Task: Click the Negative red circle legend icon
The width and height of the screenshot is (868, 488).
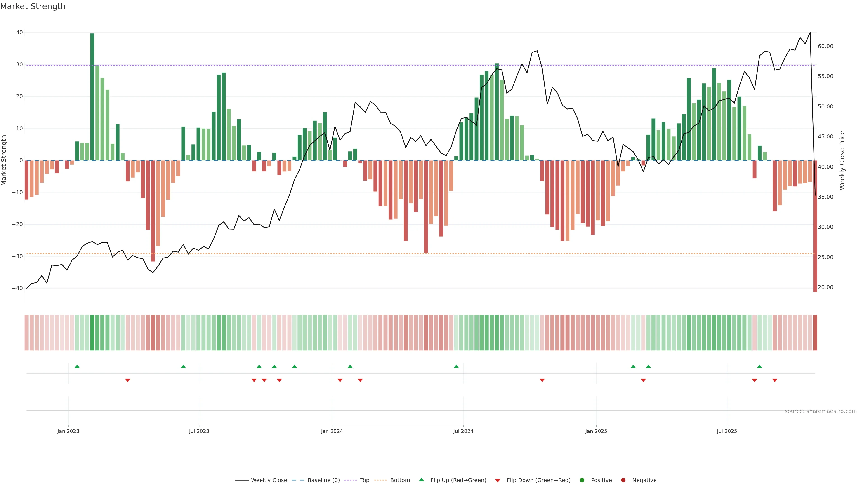Action: tap(623, 480)
